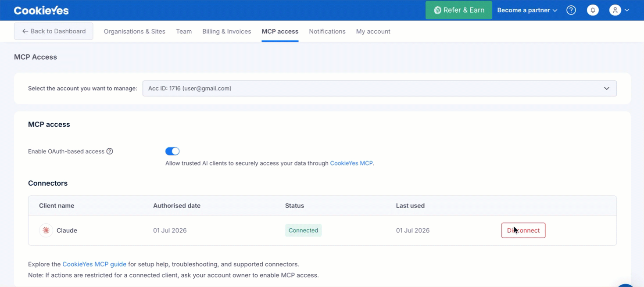Click the Connectors section heading
The image size is (644, 287).
48,183
